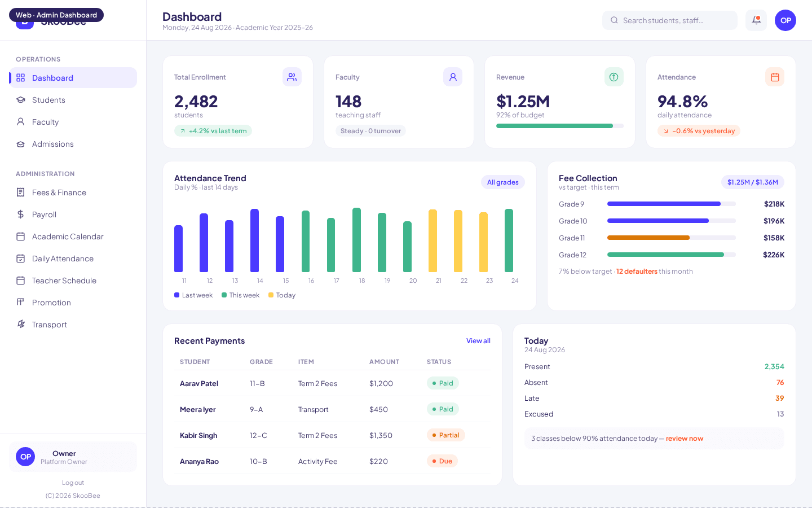The height and width of the screenshot is (508, 812).
Task: Click the OP avatar in Owner card
Action: (x=25, y=457)
